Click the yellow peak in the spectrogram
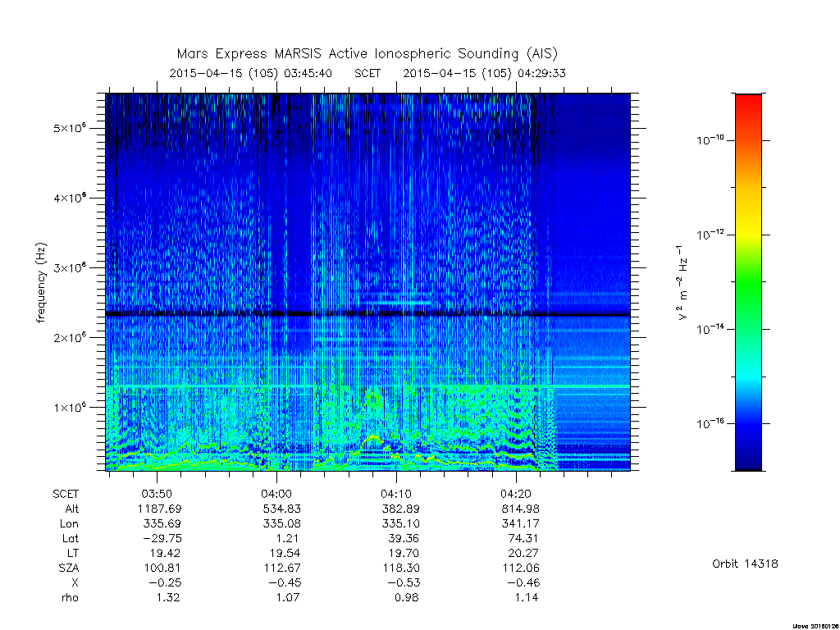The image size is (840, 630). 373,438
